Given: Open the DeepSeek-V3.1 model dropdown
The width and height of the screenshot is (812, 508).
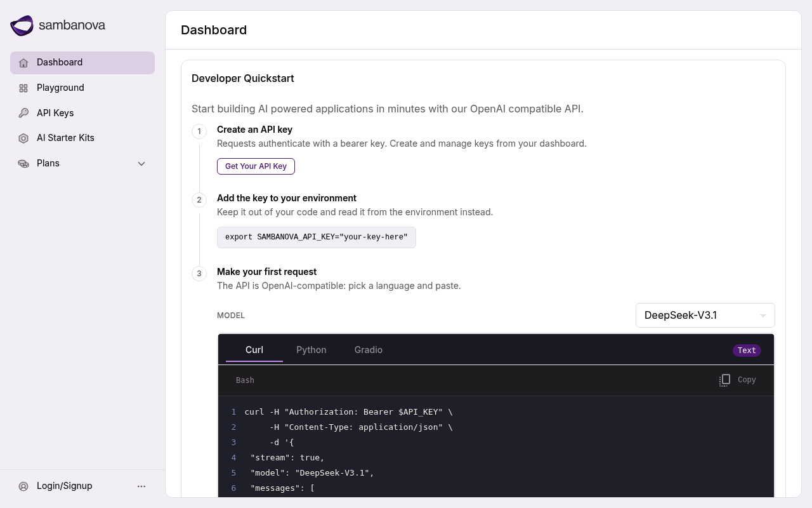Looking at the screenshot, I should (705, 316).
